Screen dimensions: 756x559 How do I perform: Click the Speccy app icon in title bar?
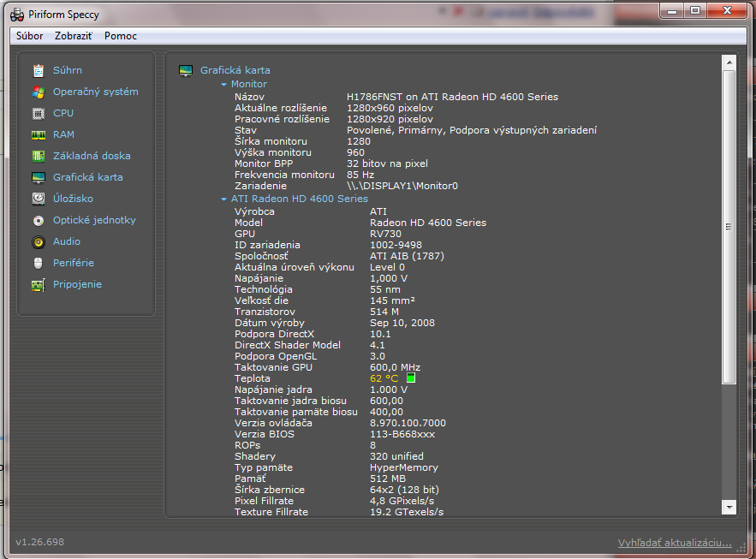(x=17, y=15)
